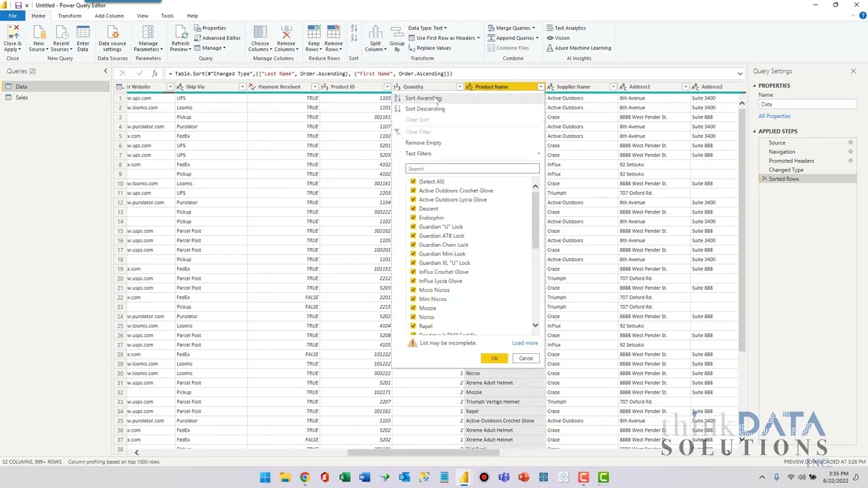
Task: Open Excel from the taskbar
Action: click(x=344, y=477)
